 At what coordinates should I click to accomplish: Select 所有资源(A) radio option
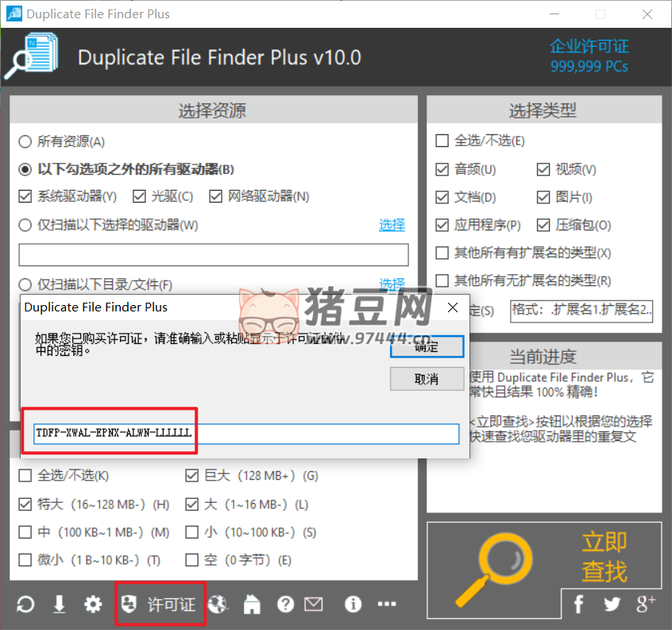coord(62,141)
